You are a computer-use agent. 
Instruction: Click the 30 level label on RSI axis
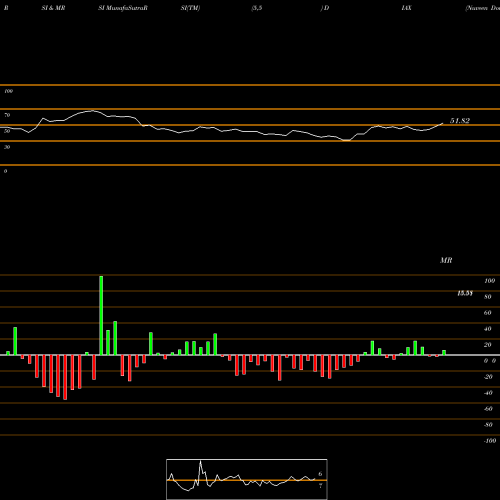7,147
